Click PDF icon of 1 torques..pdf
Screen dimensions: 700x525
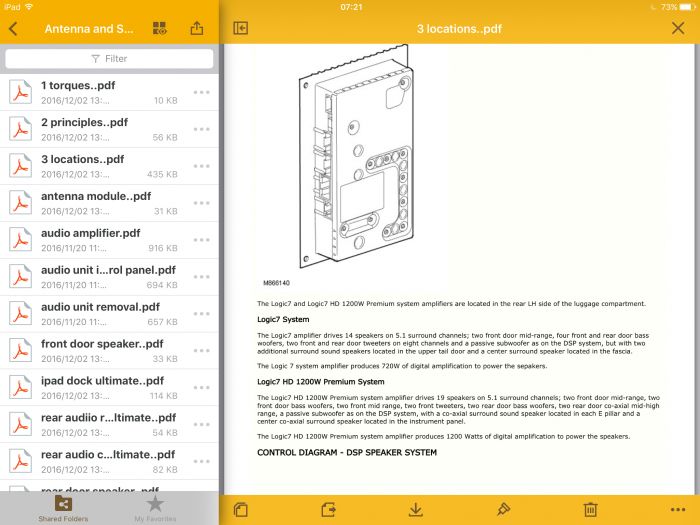pyautogui.click(x=21, y=92)
